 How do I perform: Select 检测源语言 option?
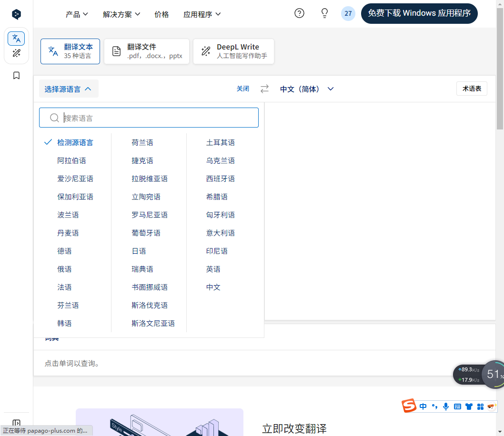pos(75,142)
